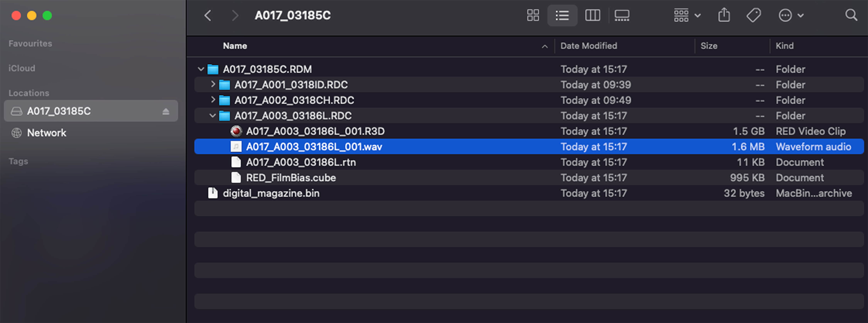Open the search magnifier

pos(851,15)
